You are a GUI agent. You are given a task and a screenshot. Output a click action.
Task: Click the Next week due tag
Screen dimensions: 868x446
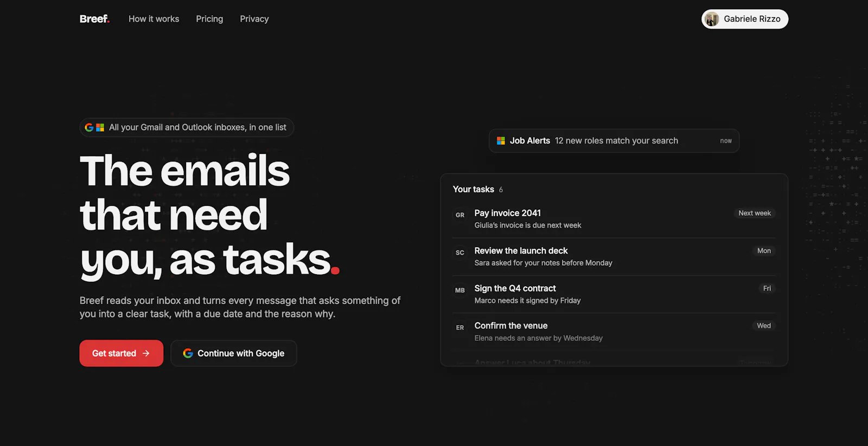coord(755,213)
